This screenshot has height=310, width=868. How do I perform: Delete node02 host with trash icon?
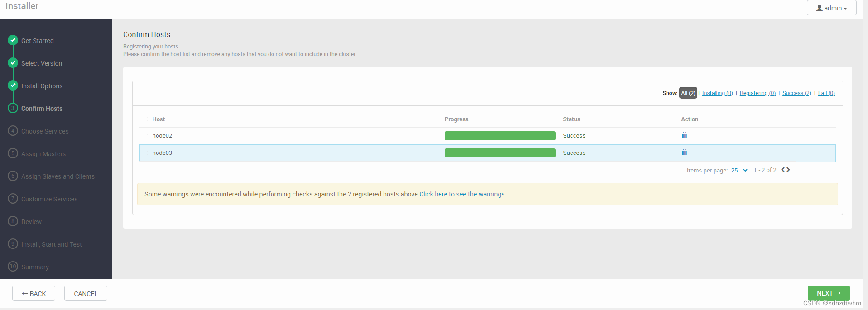tap(684, 135)
